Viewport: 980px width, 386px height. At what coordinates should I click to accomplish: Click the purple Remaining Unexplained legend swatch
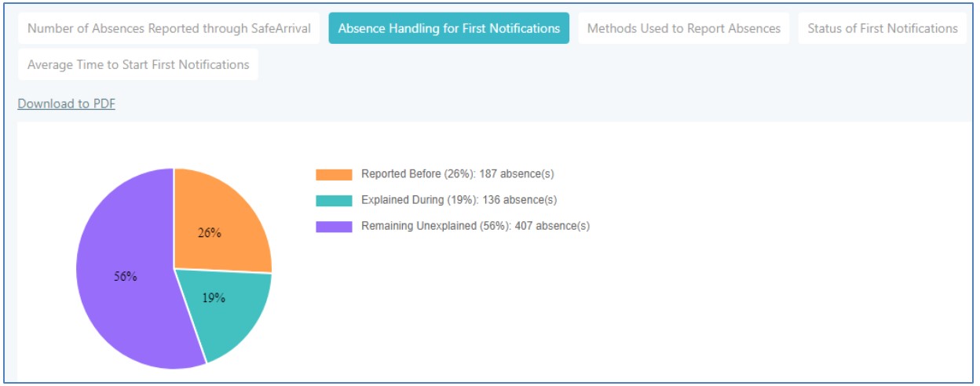click(x=334, y=227)
